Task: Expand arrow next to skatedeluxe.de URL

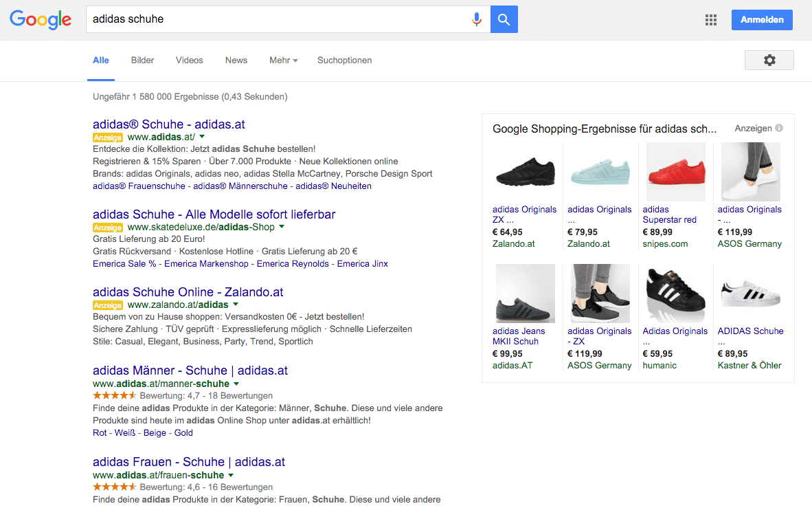Action: tap(282, 227)
